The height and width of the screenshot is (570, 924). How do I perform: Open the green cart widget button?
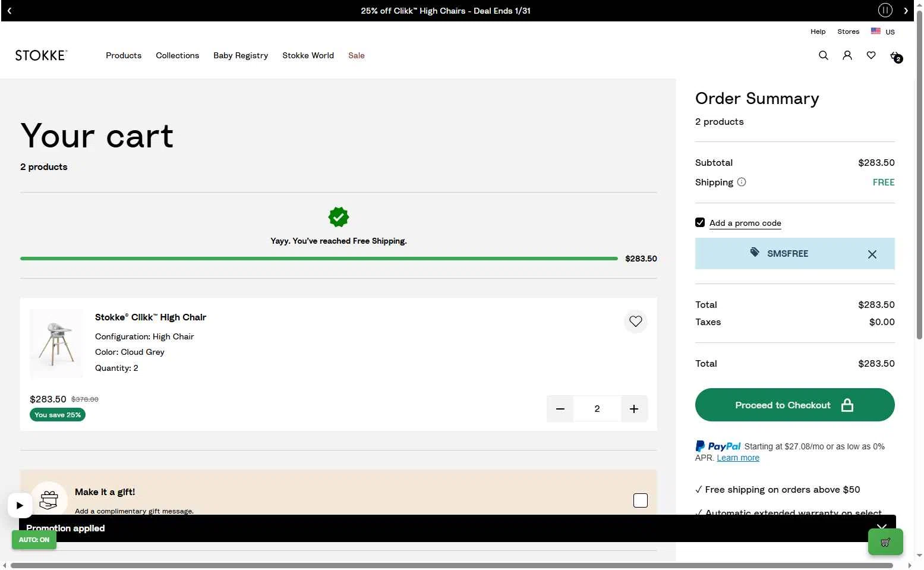click(x=885, y=542)
